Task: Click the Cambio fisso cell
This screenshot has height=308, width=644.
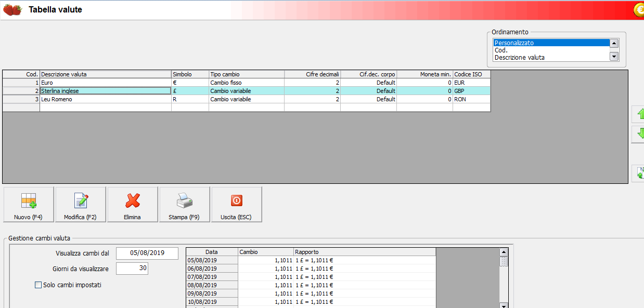Action: click(x=247, y=83)
